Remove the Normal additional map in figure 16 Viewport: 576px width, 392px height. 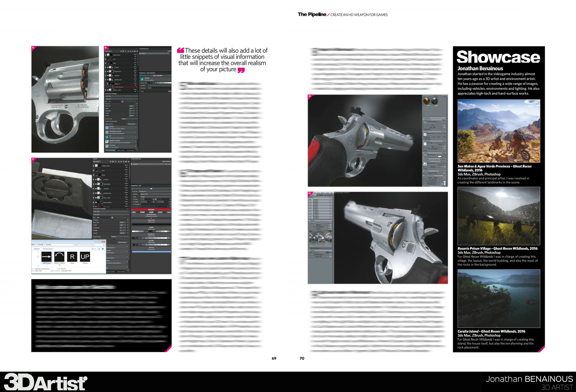pyautogui.click(x=136, y=128)
